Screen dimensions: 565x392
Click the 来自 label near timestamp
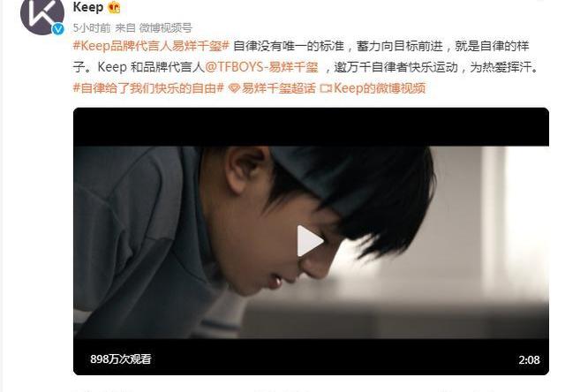[x=125, y=27]
